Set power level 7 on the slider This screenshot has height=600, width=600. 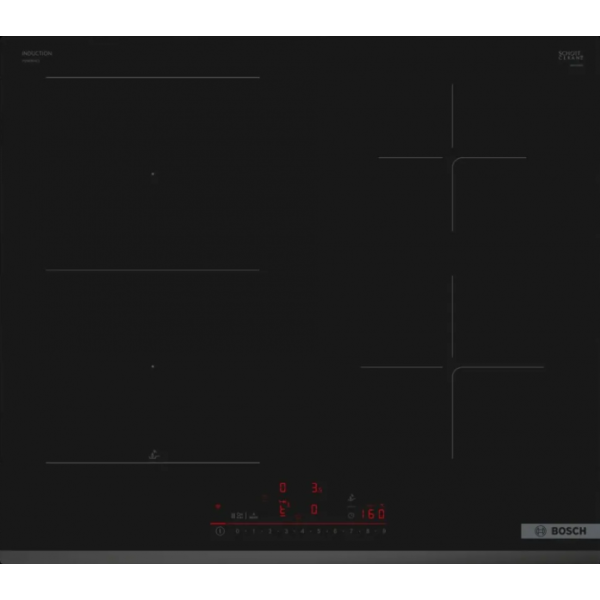[351, 531]
